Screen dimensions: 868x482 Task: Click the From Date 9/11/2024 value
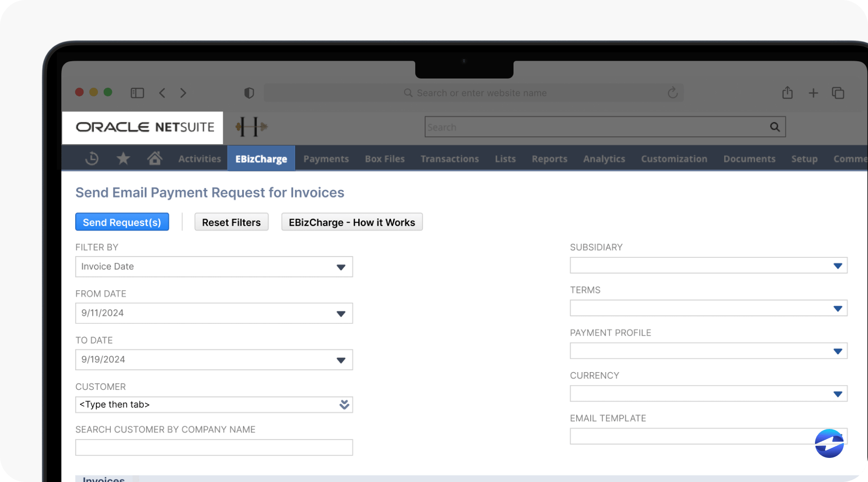click(103, 313)
